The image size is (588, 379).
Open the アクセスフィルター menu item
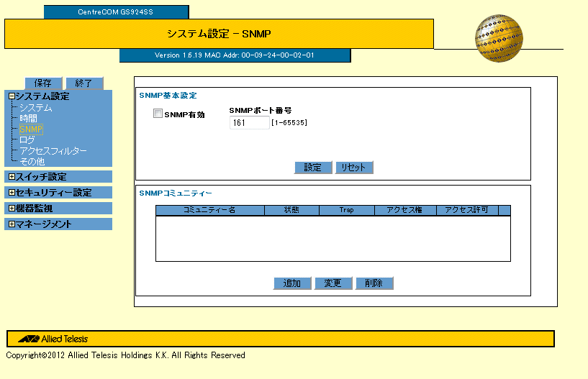coord(53,151)
